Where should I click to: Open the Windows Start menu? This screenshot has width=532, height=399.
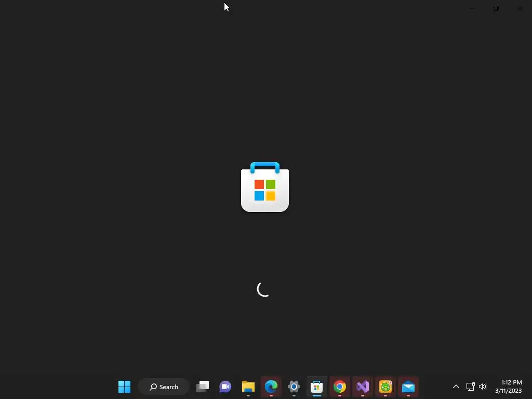(124, 387)
